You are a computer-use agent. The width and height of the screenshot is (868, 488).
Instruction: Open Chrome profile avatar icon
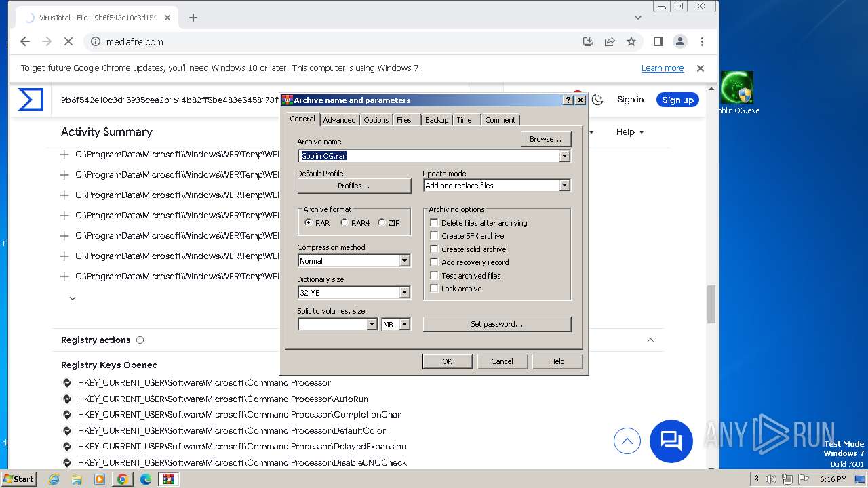[679, 41]
